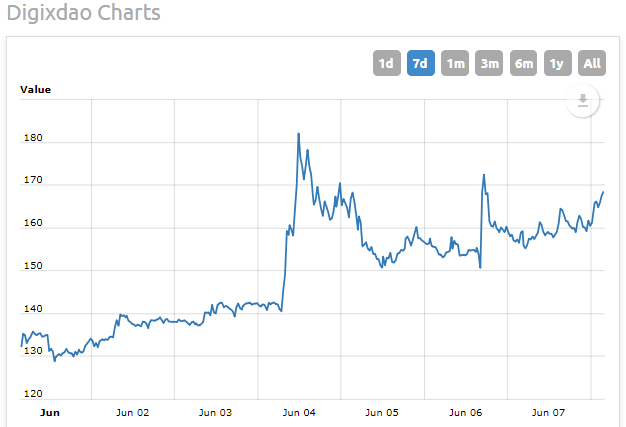Click the Digixdao Charts heading
The height and width of the screenshot is (427, 626).
83,12
